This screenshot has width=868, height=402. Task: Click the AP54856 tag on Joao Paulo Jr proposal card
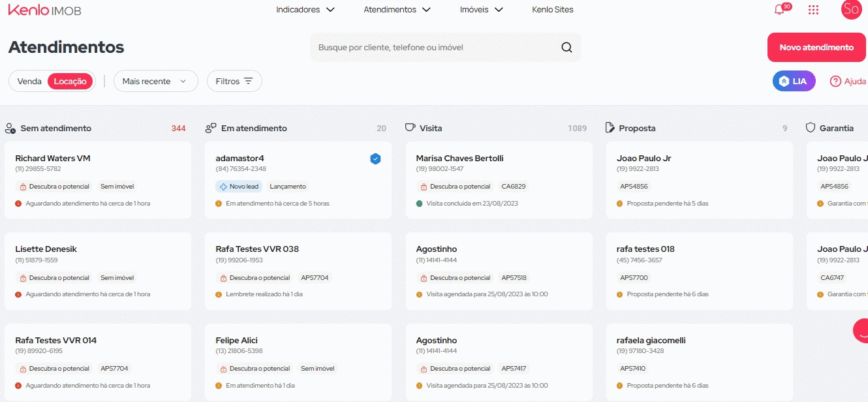(633, 187)
